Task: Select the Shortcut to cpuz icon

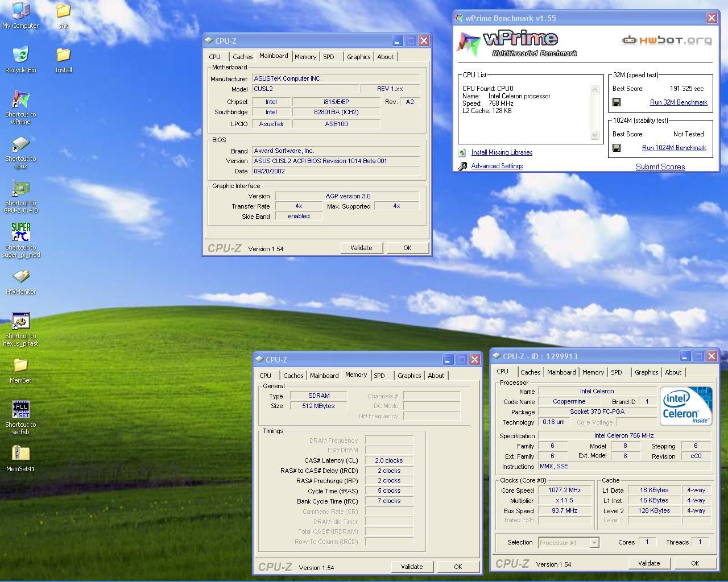Action: 20,152
